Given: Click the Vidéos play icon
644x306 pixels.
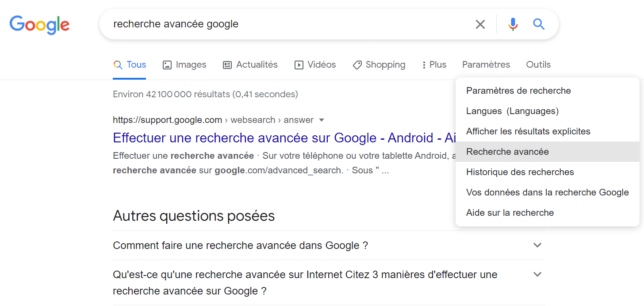Looking at the screenshot, I should pos(298,65).
